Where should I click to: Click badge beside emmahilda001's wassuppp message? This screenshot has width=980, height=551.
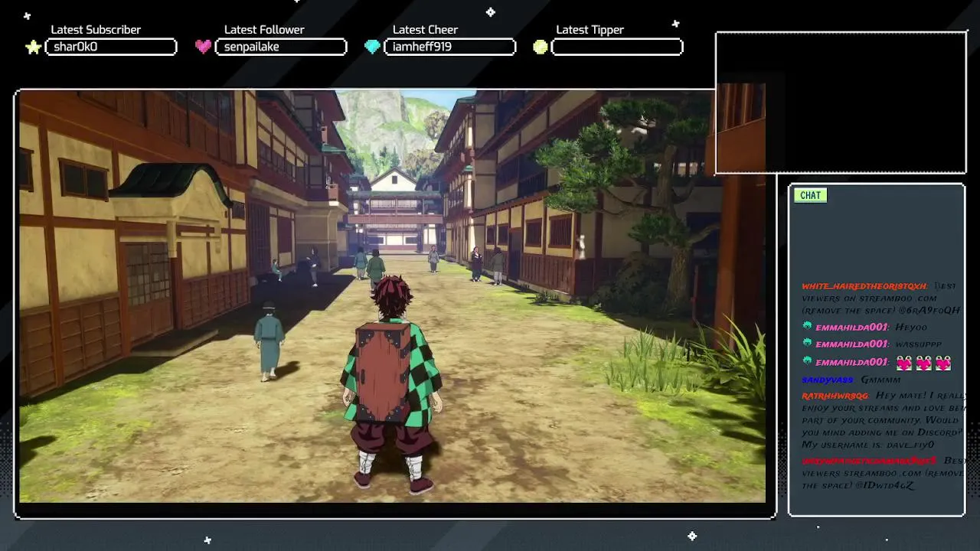tap(807, 344)
